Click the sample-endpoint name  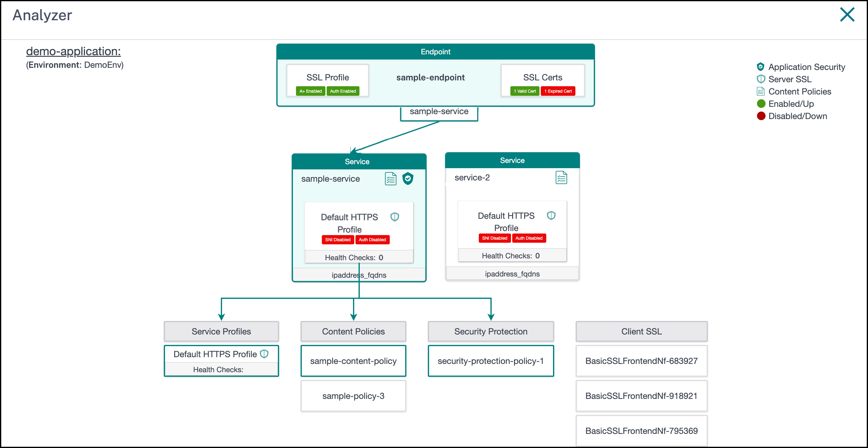430,78
